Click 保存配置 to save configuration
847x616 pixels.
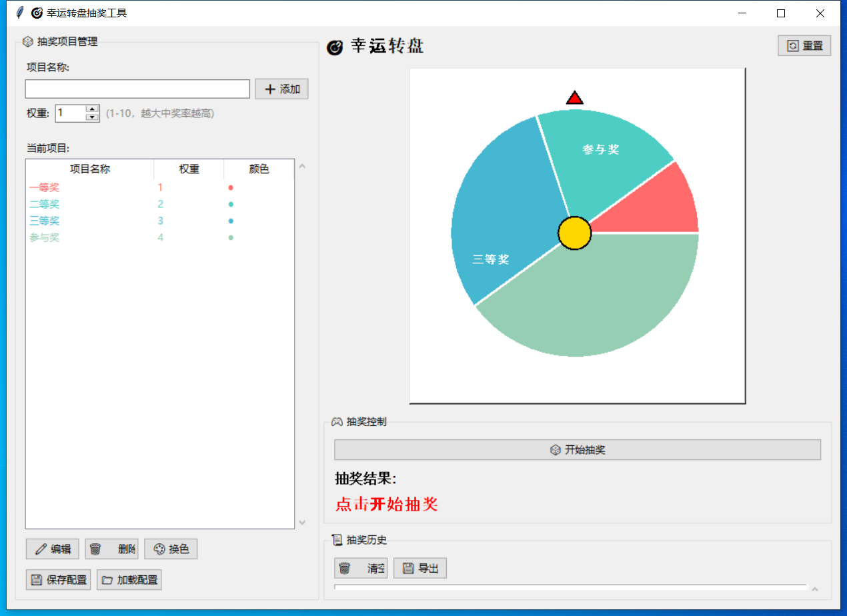point(59,580)
